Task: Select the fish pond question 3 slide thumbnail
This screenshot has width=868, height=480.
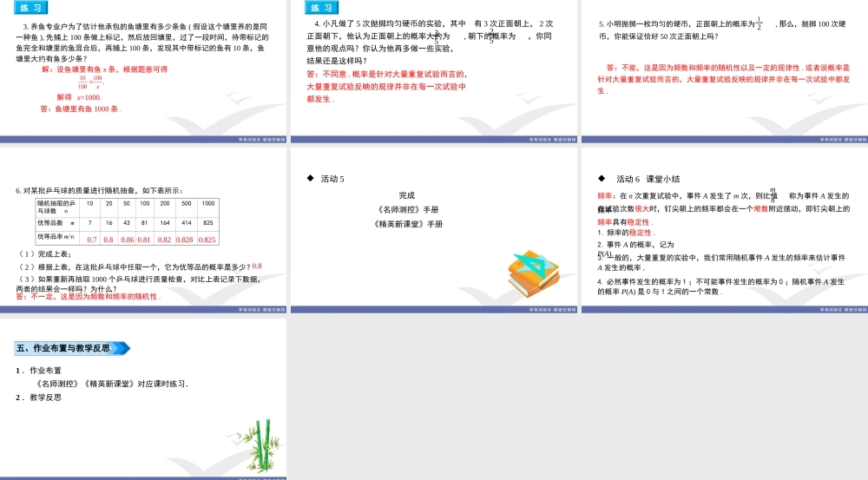Action: click(x=143, y=71)
